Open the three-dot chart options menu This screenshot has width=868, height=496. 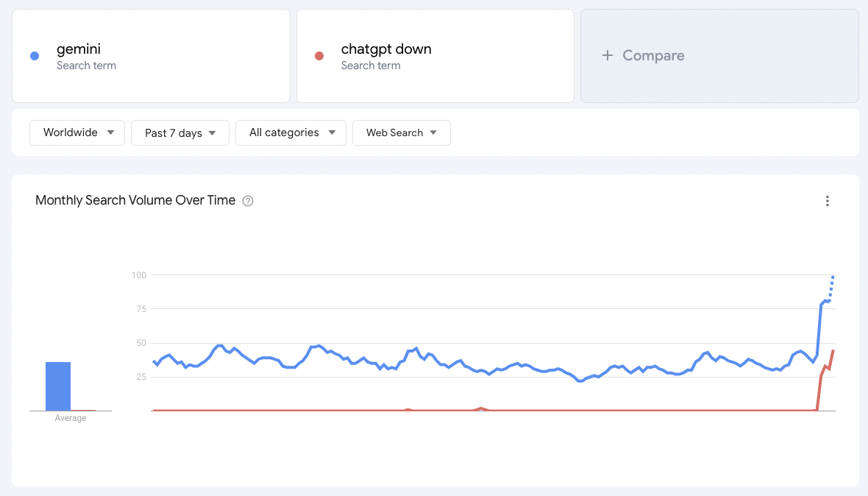(x=828, y=201)
